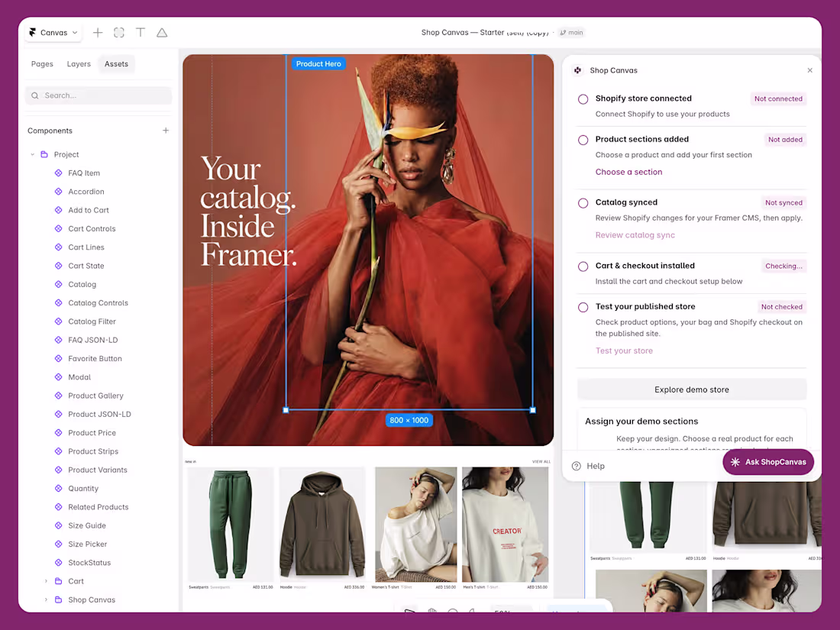Select the Text tool icon
This screenshot has width=840, height=630.
point(141,33)
